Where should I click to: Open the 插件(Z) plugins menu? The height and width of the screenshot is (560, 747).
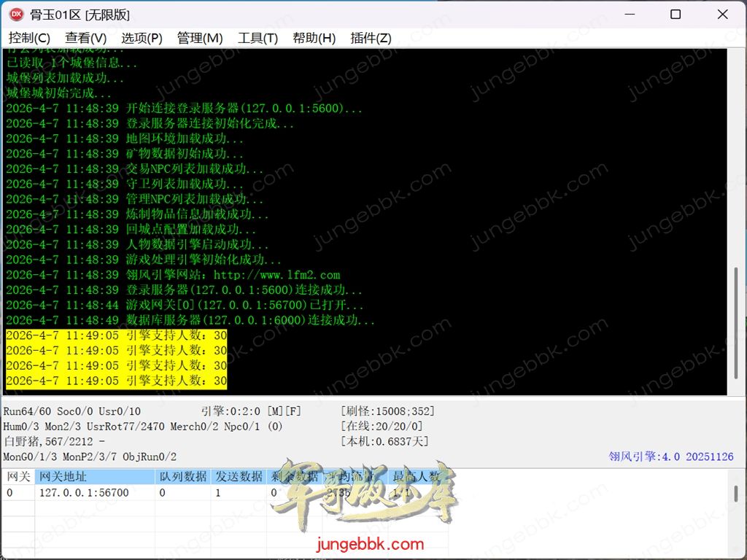(x=371, y=38)
